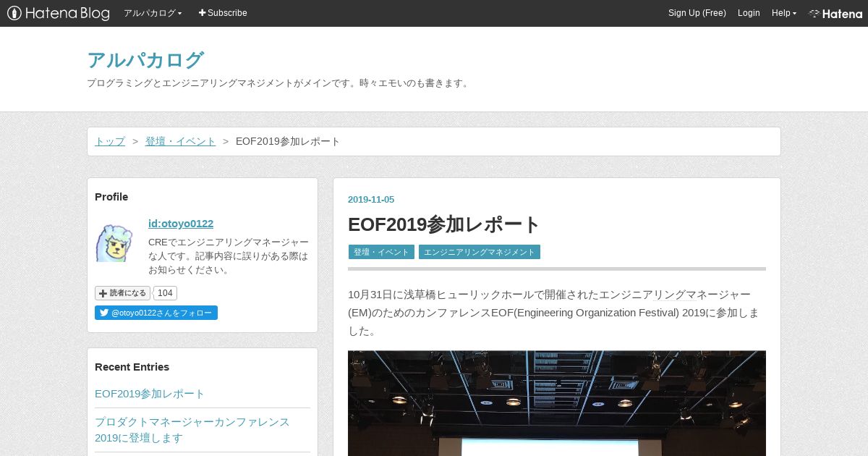Click the Subscribe plus button

pos(223,13)
